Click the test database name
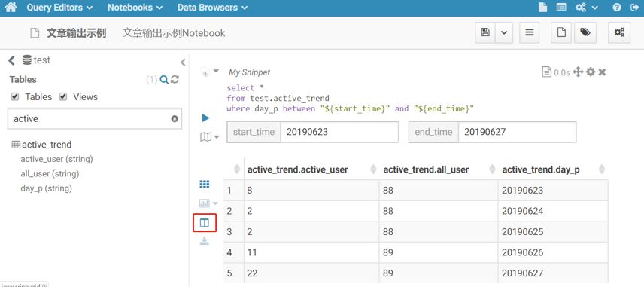Screen dimensions: 644x287 (42, 60)
